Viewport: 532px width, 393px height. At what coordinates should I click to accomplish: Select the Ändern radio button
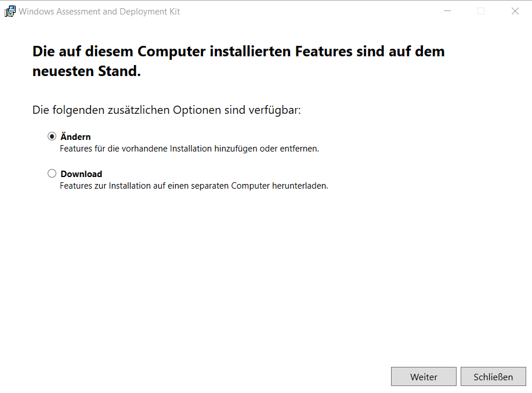point(52,136)
